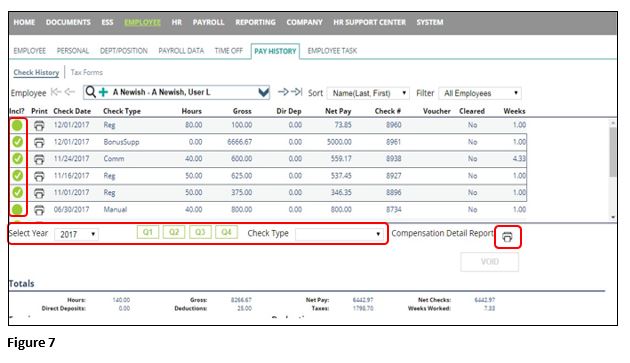
Task: Open the PAYROLL menu
Action: click(x=208, y=23)
